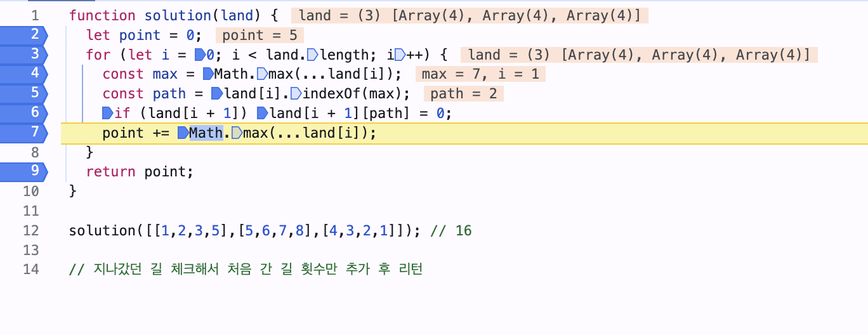Remove the breakpoint on line 6

[x=24, y=114]
